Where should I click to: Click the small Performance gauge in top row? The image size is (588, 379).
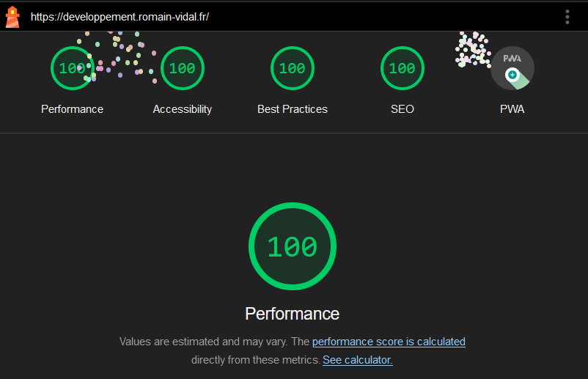[x=72, y=68]
